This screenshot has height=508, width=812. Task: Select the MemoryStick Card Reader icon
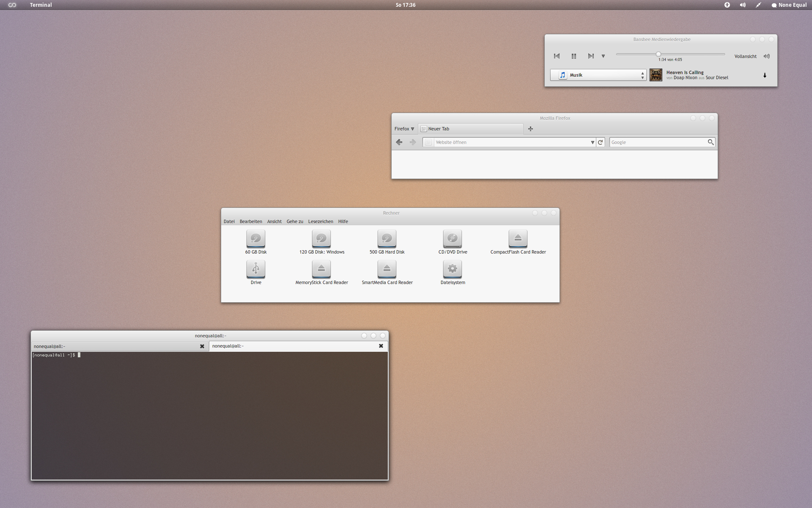click(321, 269)
